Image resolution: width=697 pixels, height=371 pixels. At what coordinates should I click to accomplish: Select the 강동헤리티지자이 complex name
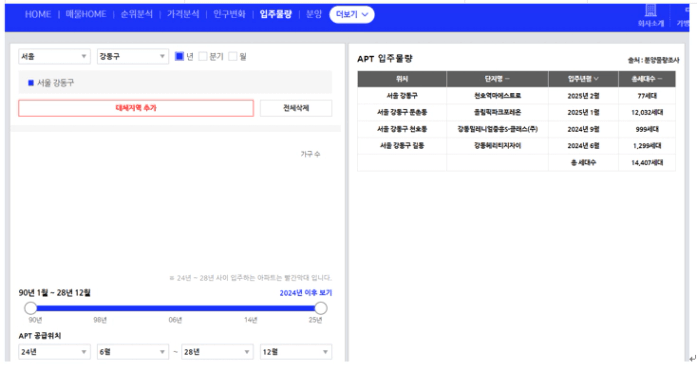point(497,145)
